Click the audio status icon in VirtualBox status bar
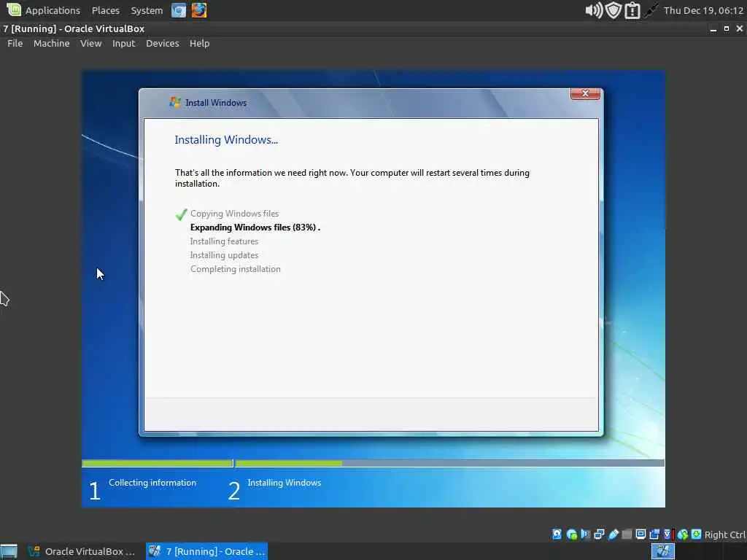 [586, 534]
